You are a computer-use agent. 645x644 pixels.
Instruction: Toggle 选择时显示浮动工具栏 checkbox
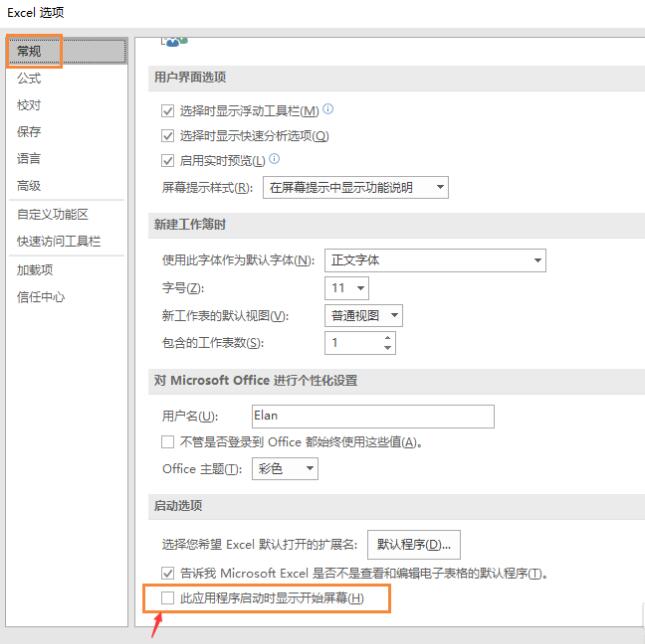(x=167, y=111)
